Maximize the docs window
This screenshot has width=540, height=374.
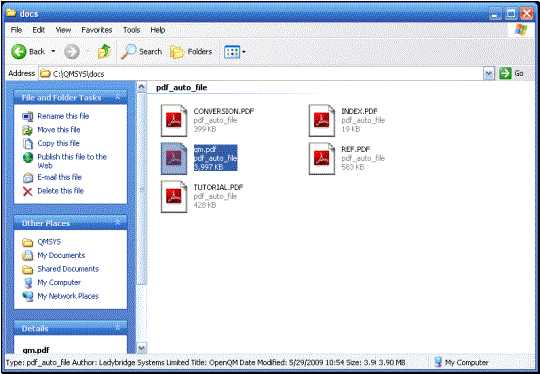coord(511,13)
